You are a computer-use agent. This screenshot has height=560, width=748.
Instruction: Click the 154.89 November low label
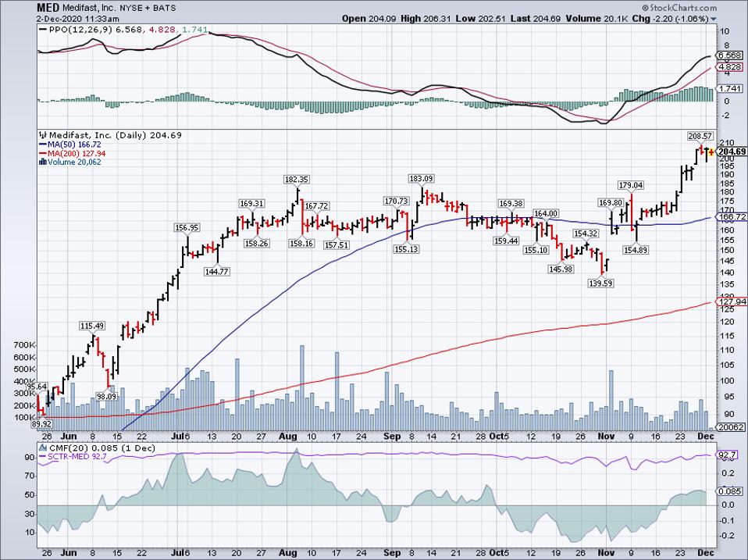(x=636, y=250)
